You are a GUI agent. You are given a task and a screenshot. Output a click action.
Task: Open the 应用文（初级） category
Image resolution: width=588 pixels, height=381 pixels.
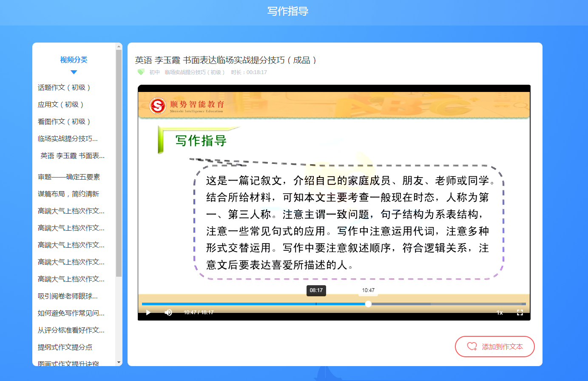coord(61,104)
